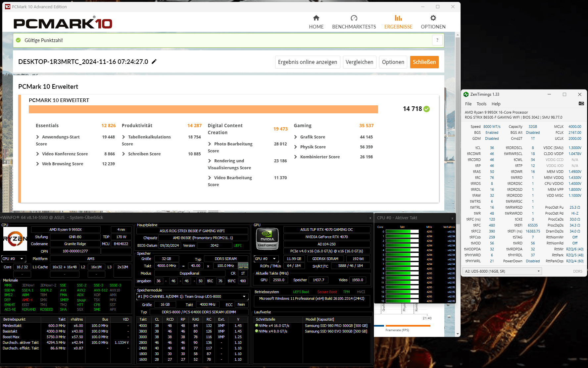Click the orange PCMark 10 Erweitert score bar
Viewport: 588px width, 368px height.
[x=203, y=109]
